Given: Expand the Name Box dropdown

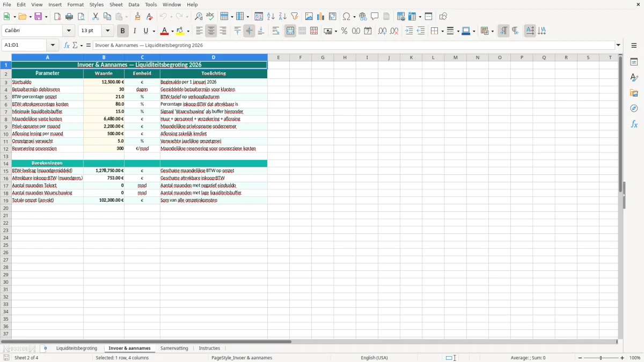Looking at the screenshot, I should [x=53, y=45].
